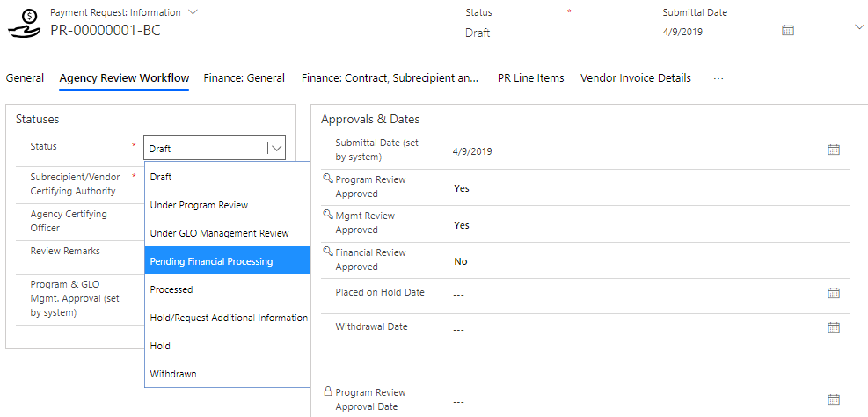Open form selector chevron beside Information

(193, 12)
